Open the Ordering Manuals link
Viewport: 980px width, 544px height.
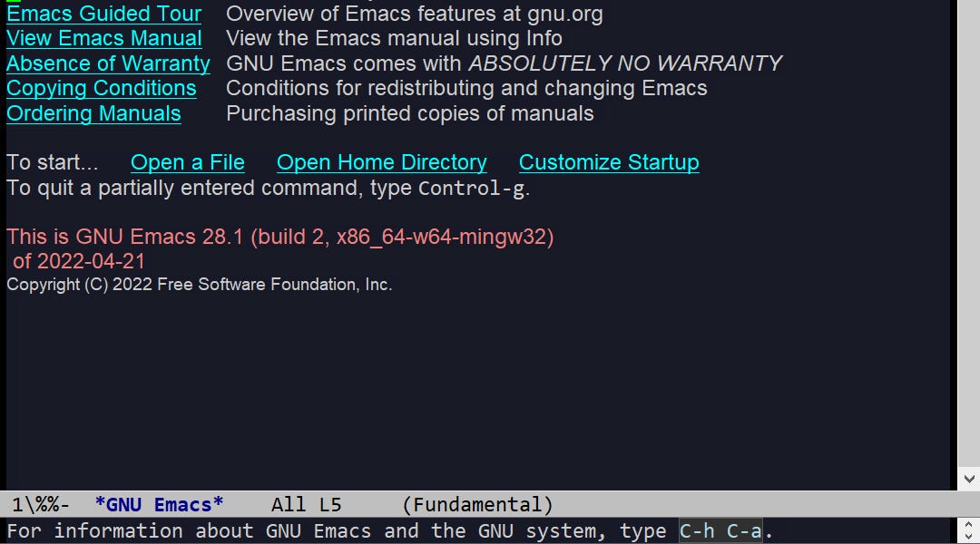[x=93, y=113]
